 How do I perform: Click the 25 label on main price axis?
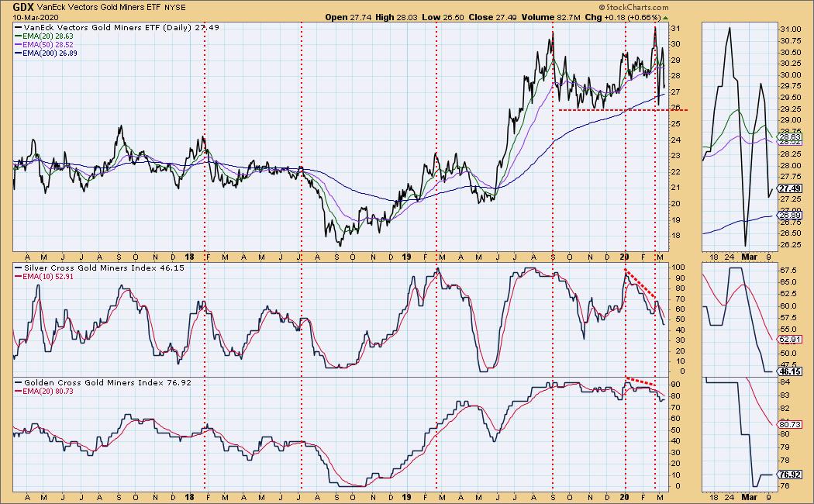tap(676, 124)
